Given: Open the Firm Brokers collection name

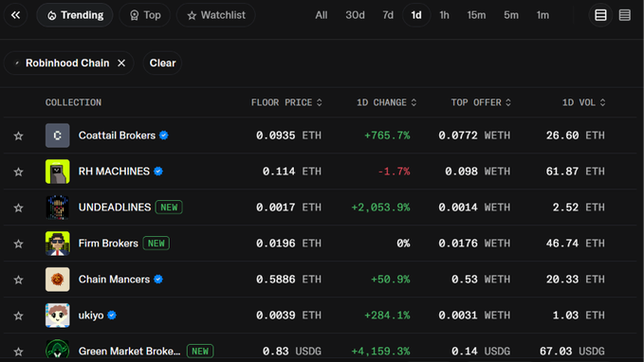Looking at the screenshot, I should click(108, 244).
